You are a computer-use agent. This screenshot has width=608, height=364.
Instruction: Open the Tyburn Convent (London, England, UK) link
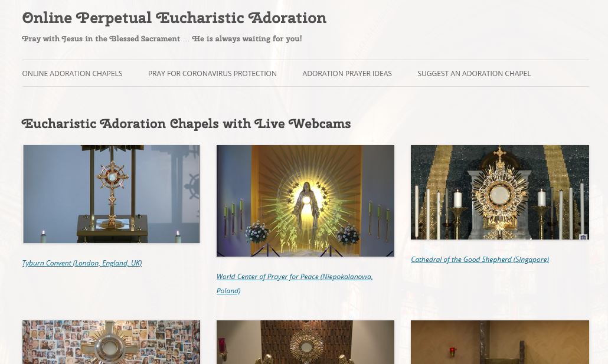(x=82, y=263)
